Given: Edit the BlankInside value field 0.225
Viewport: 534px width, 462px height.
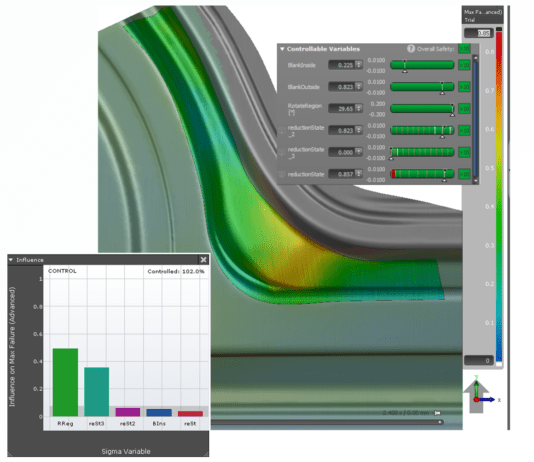Looking at the screenshot, I should (x=342, y=65).
